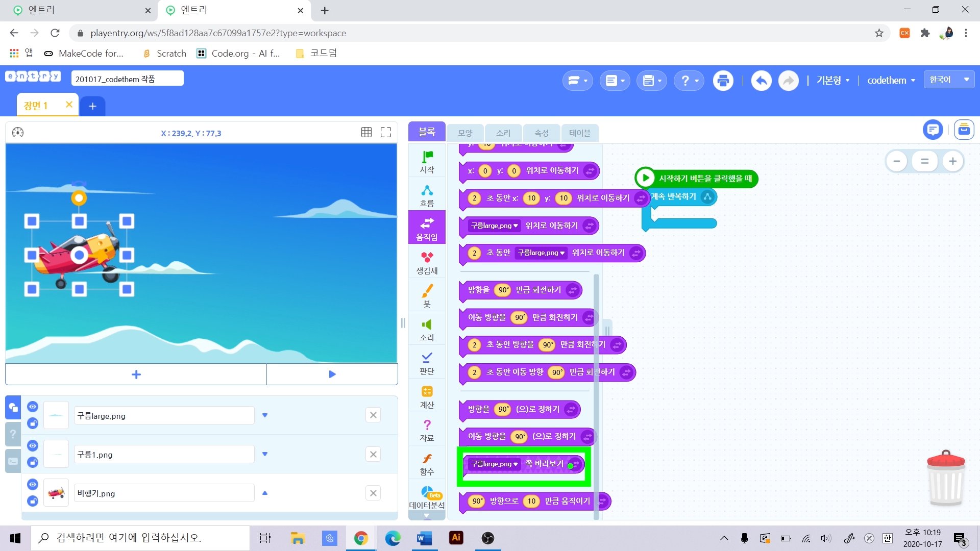This screenshot has height=551, width=980.
Task: Open the speed gauge icon above stage
Action: 18,133
